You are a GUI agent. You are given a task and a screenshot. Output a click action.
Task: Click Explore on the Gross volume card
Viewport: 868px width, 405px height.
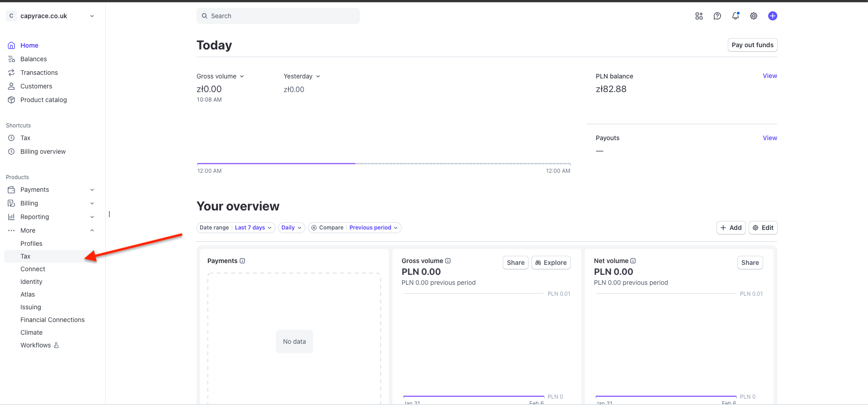[x=551, y=263]
